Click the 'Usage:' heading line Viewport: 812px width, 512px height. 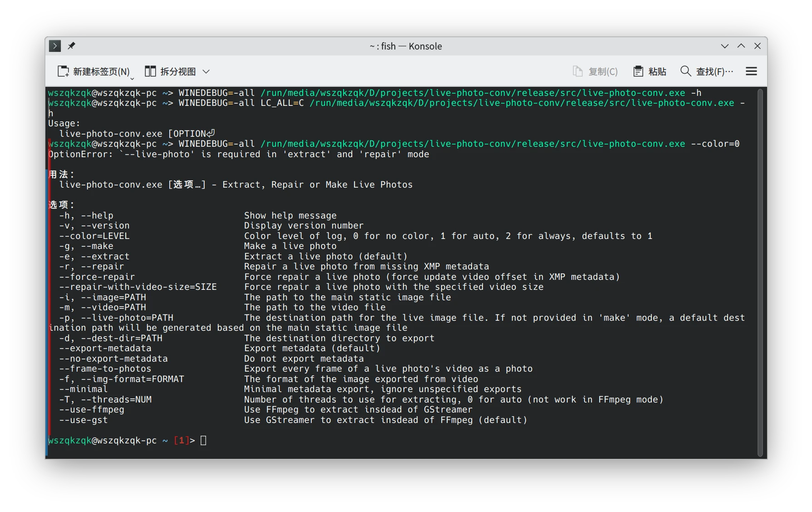(x=64, y=123)
